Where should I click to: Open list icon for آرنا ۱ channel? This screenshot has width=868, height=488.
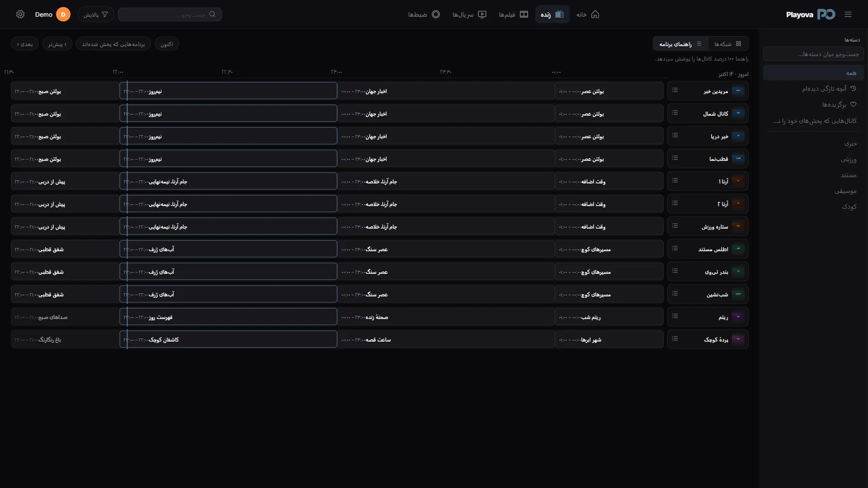[675, 181]
